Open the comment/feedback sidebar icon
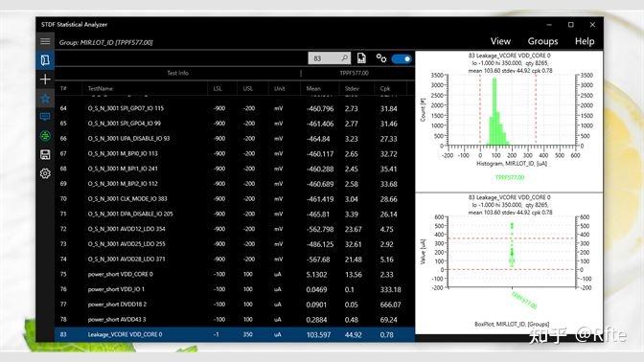Screen dimensions: 644x362 [45, 117]
